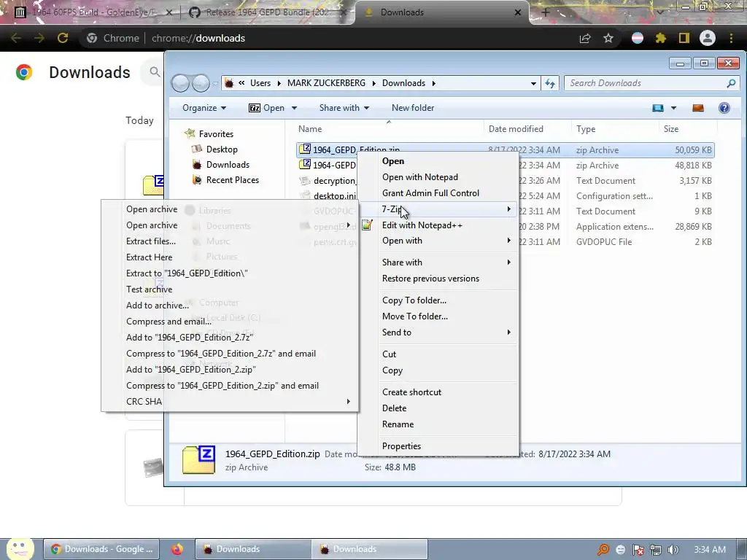Choose Edit with Notepad++
Viewport: 747px width, 560px height.
click(422, 225)
